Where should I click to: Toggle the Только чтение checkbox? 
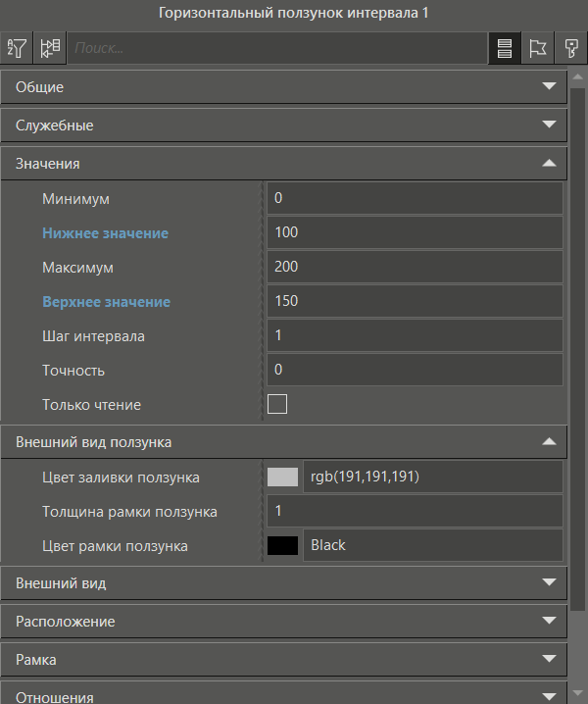pyautogui.click(x=277, y=404)
